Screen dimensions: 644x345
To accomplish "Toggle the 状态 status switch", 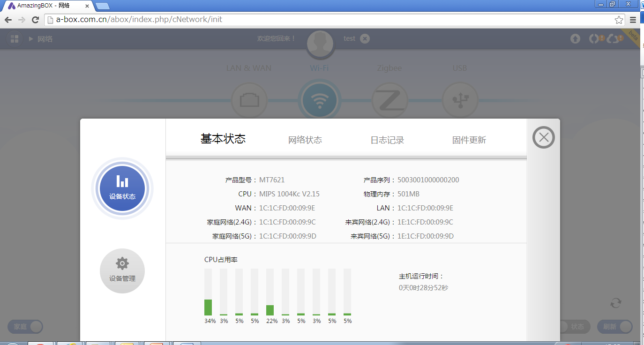I will click(573, 327).
